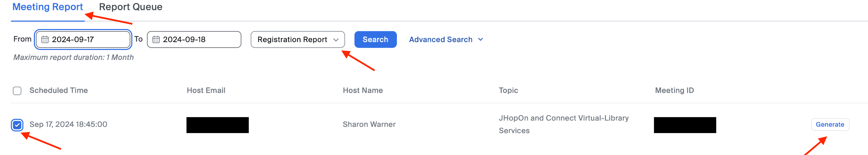Image resolution: width=868 pixels, height=155 pixels.
Task: Focus the To date field 2024-09-18
Action: [x=194, y=39]
